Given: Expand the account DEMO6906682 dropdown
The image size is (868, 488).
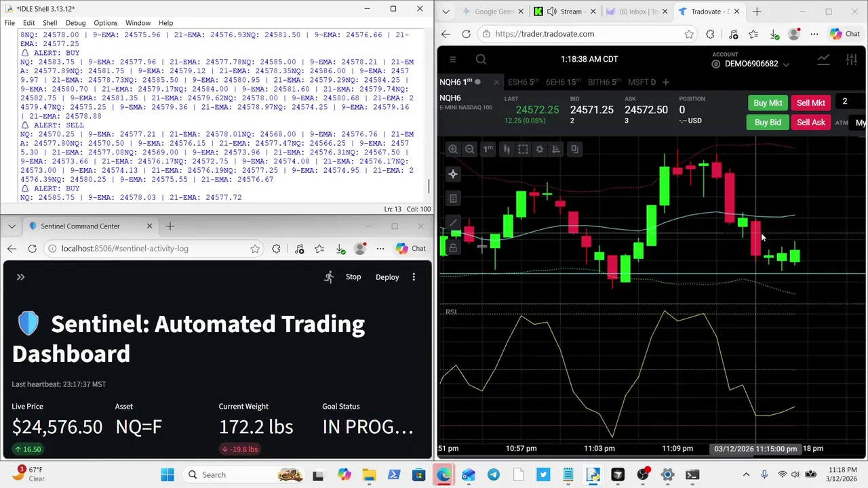Looking at the screenshot, I should click(x=786, y=64).
